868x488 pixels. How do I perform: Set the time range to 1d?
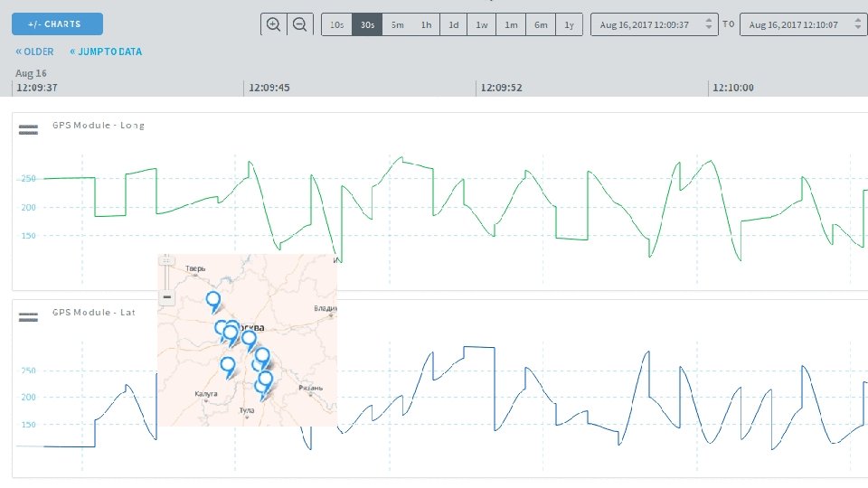pos(453,25)
